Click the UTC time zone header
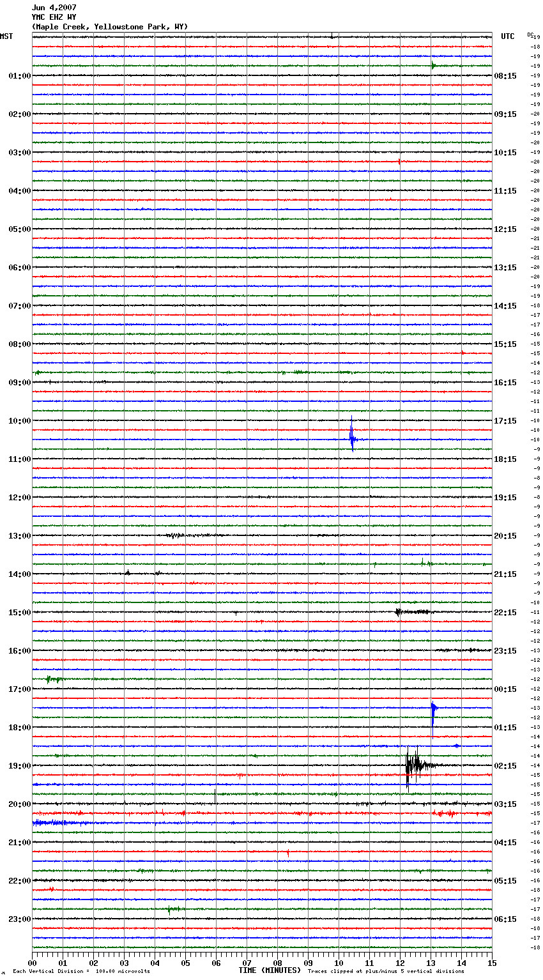The height and width of the screenshot is (980, 543). click(508, 36)
